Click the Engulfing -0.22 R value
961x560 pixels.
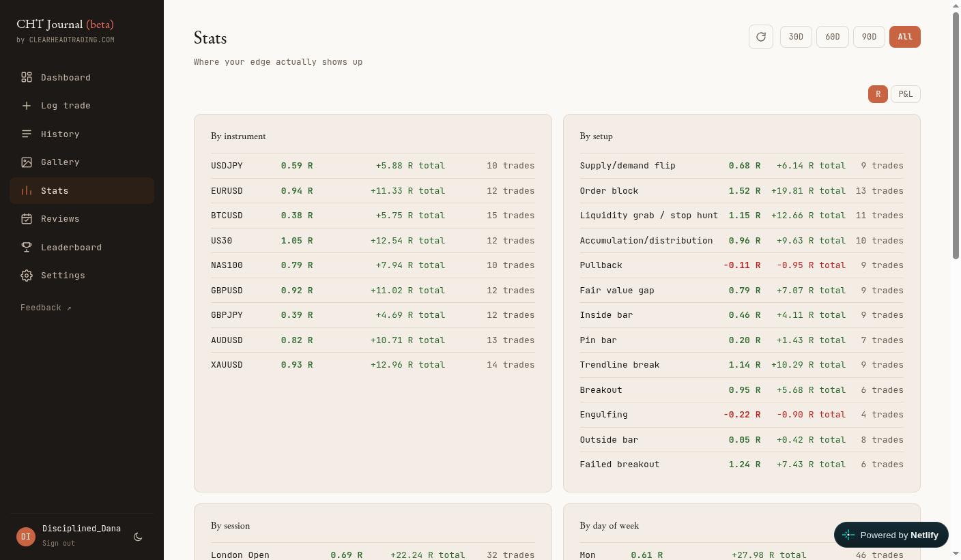742,415
